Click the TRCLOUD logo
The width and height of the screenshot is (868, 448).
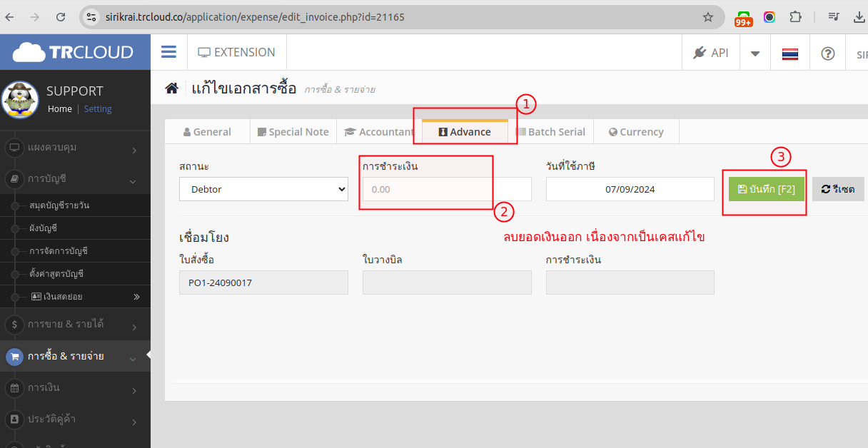pos(74,52)
